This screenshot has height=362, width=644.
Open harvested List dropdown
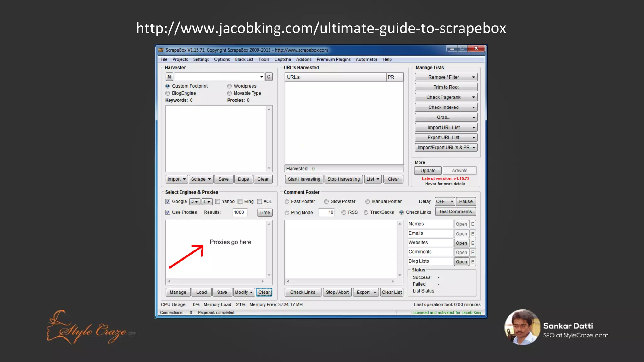click(373, 179)
